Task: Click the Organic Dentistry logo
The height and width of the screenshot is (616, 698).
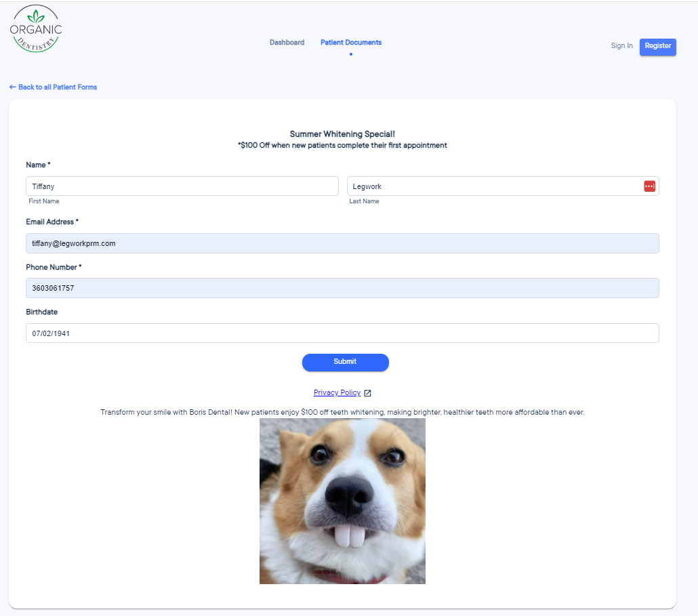Action: 36,28
